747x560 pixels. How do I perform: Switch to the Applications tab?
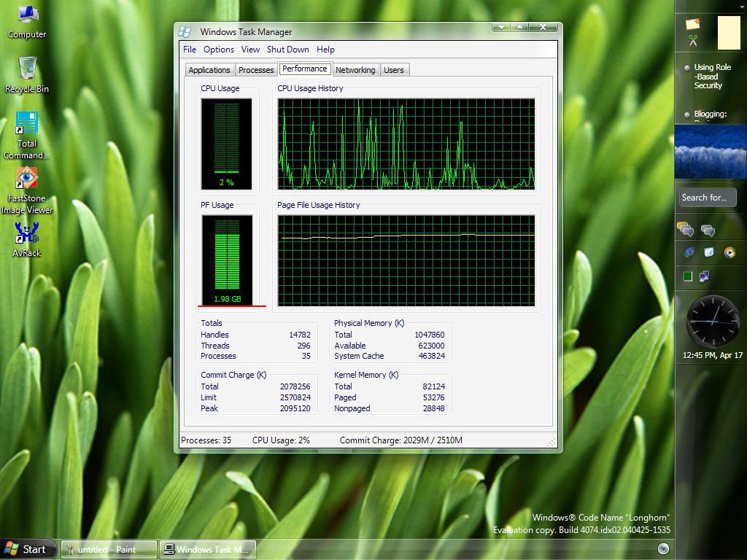pyautogui.click(x=209, y=70)
